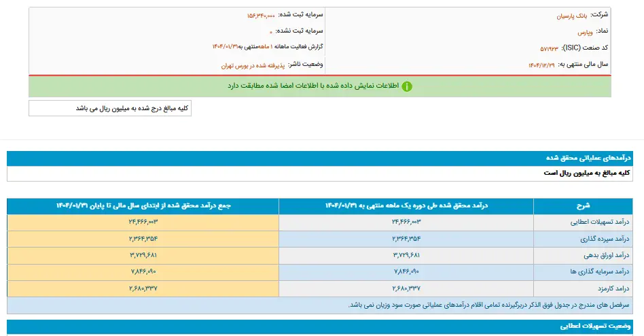Click the note box 'کلیه مبالغ درج شده به میلیون ریال می باشد'
The width and height of the screenshot is (644, 336).
click(110, 108)
